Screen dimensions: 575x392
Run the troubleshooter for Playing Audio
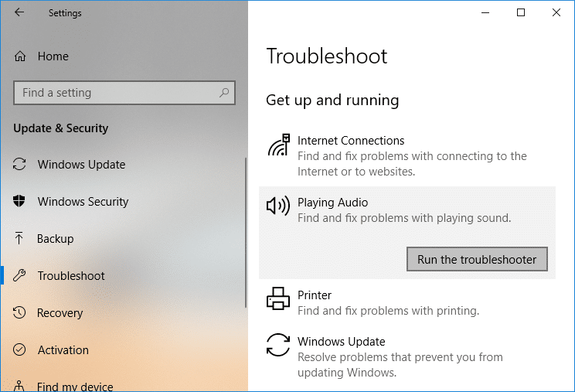coord(476,260)
